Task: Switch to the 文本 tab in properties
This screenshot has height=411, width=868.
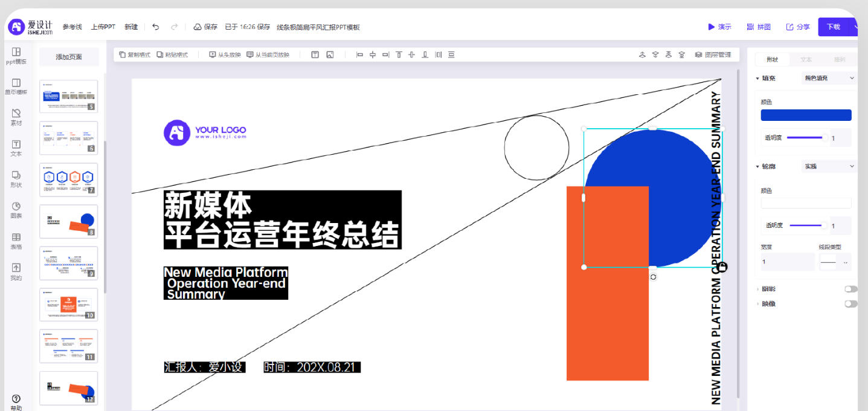Action: 806,60
